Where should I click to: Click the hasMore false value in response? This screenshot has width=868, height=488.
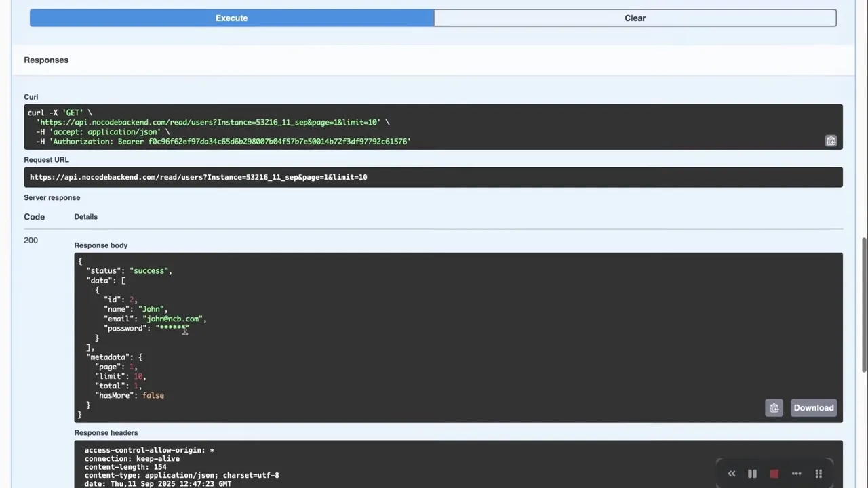point(153,395)
